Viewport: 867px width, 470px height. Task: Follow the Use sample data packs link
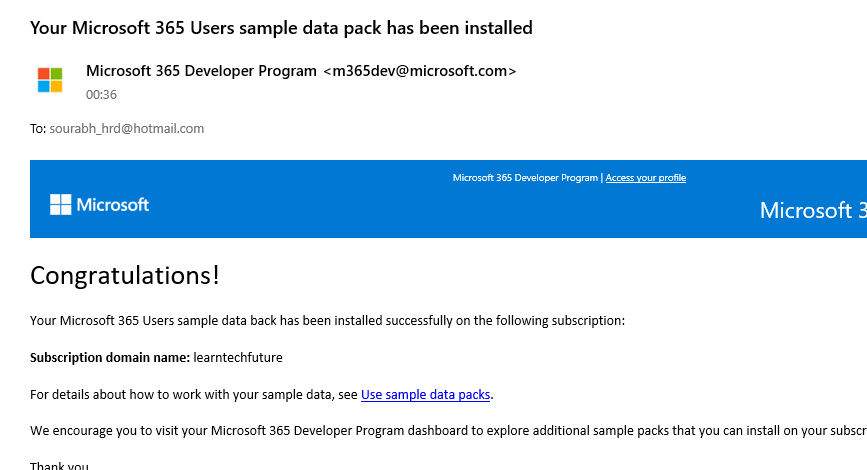click(426, 395)
